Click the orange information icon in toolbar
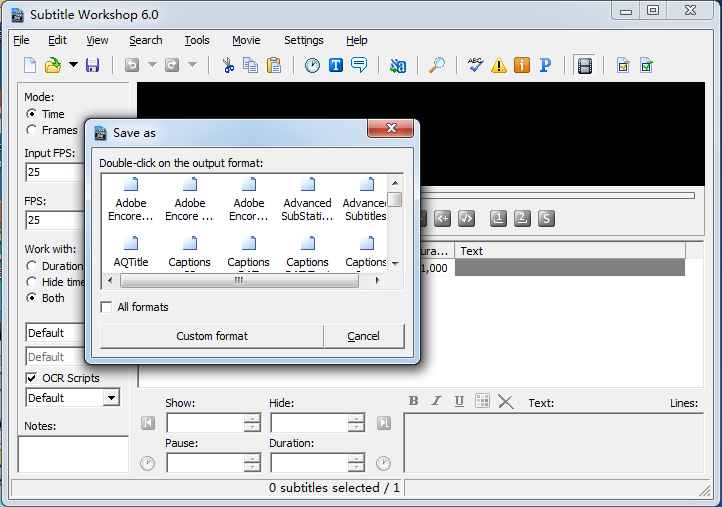The width and height of the screenshot is (722, 507). coord(522,66)
